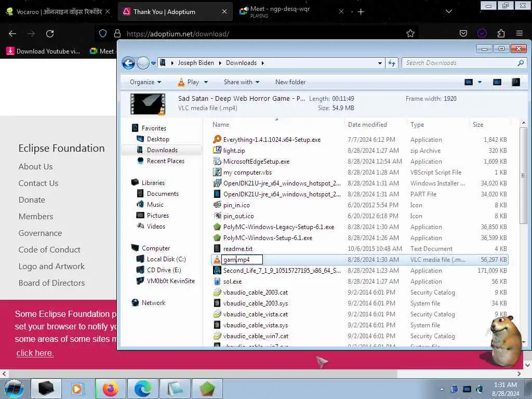Click in the gam.mp4 rename text box
The height and width of the screenshot is (399, 532).
(242, 260)
